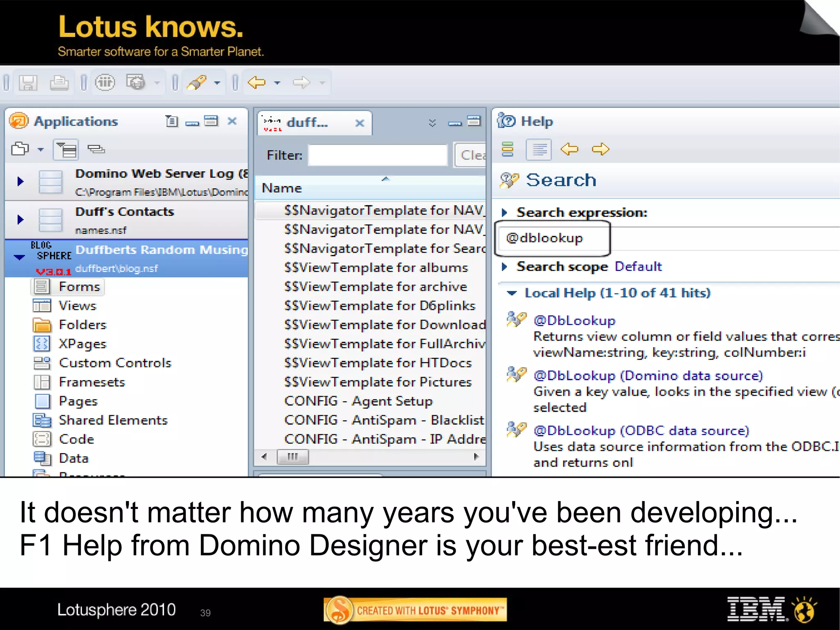
Task: Select Duff's Contacts names.nsf entry
Action: coord(126,220)
